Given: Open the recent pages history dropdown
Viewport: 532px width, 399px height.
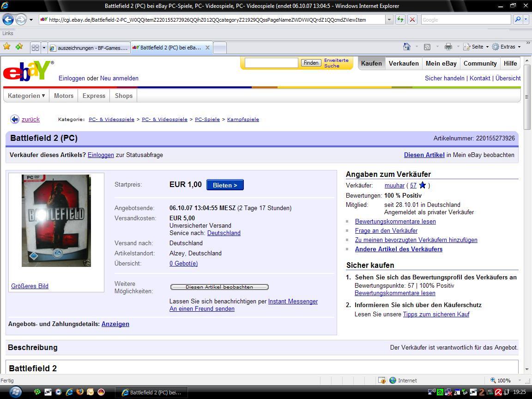Looking at the screenshot, I should coord(31,20).
